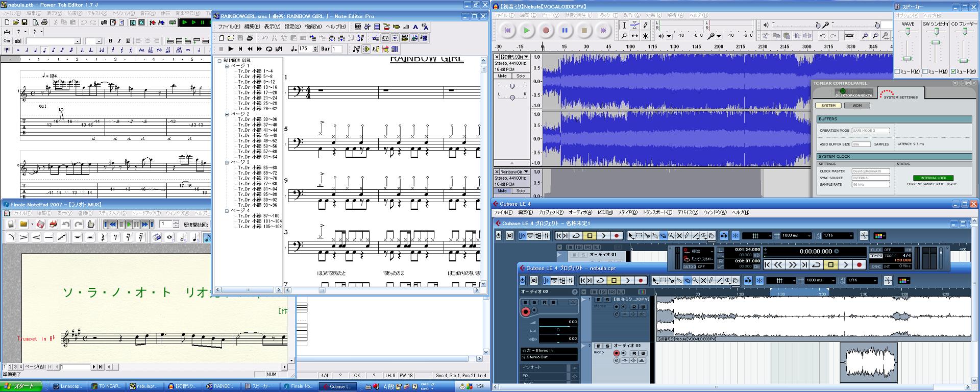The width and height of the screenshot is (980, 392).
Task: Click the open-file icon in Note Editor Pro
Action: point(231,38)
